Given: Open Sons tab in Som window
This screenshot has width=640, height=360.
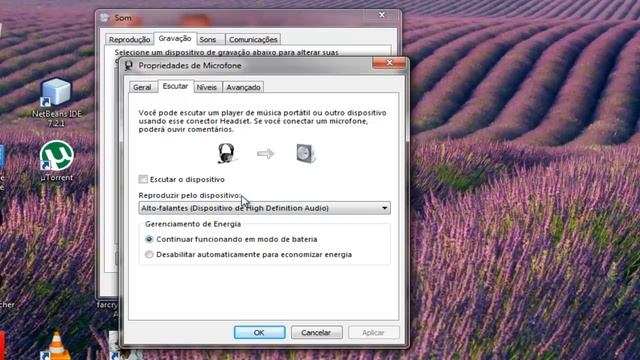Looking at the screenshot, I should point(208,40).
